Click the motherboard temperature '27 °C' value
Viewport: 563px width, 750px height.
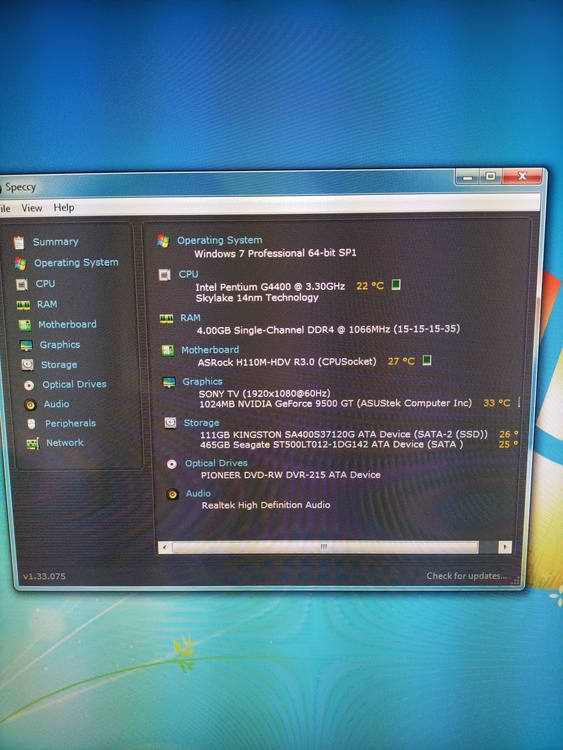401,361
